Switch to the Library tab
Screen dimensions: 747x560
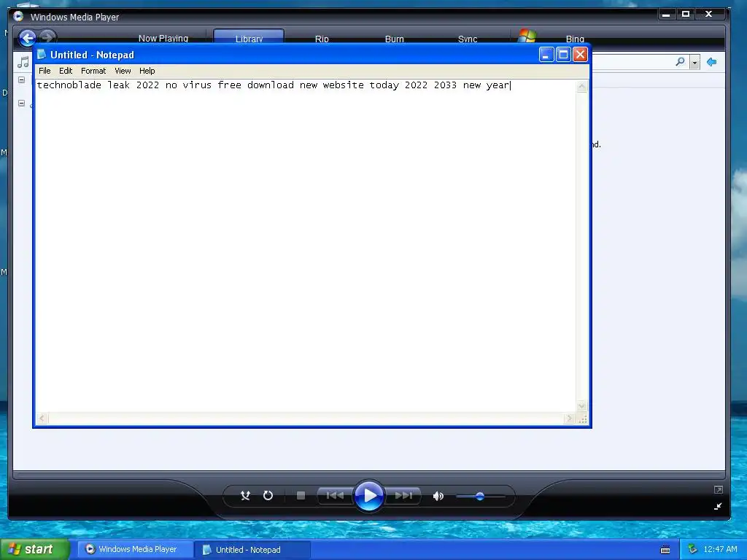coord(249,37)
